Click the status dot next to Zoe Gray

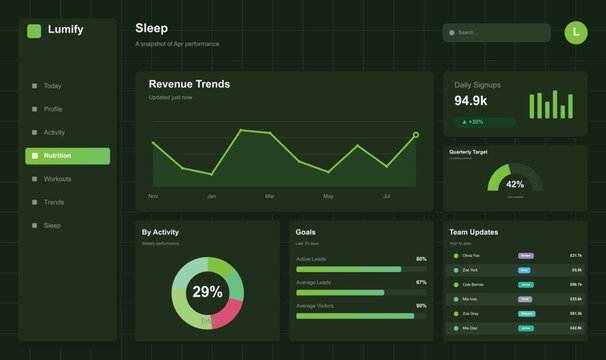456,314
